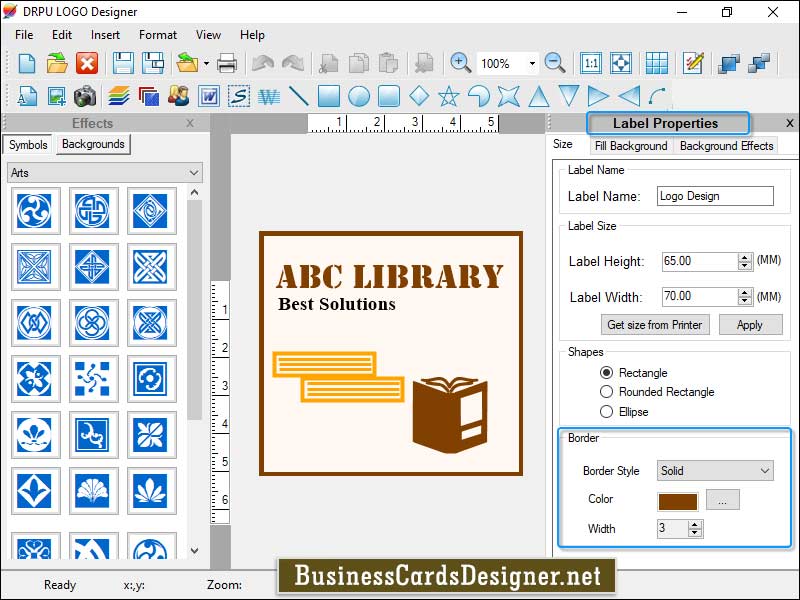
Task: Click the zoom in magnifier icon
Action: (x=460, y=63)
